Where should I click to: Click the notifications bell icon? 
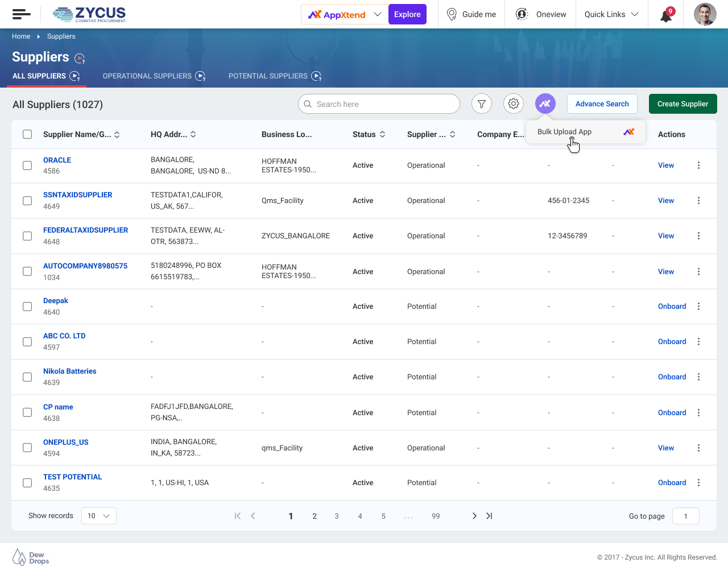coord(666,15)
